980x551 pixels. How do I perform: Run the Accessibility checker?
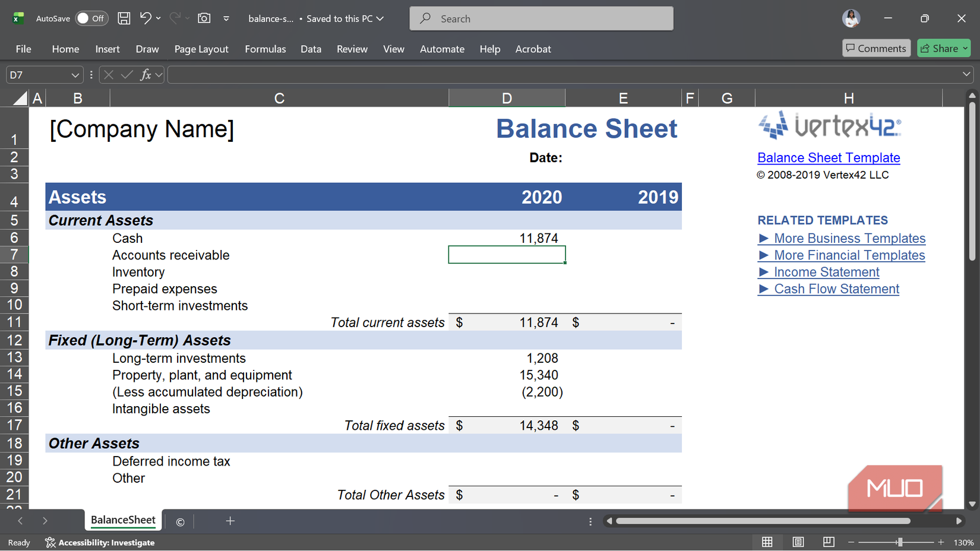[x=100, y=542]
